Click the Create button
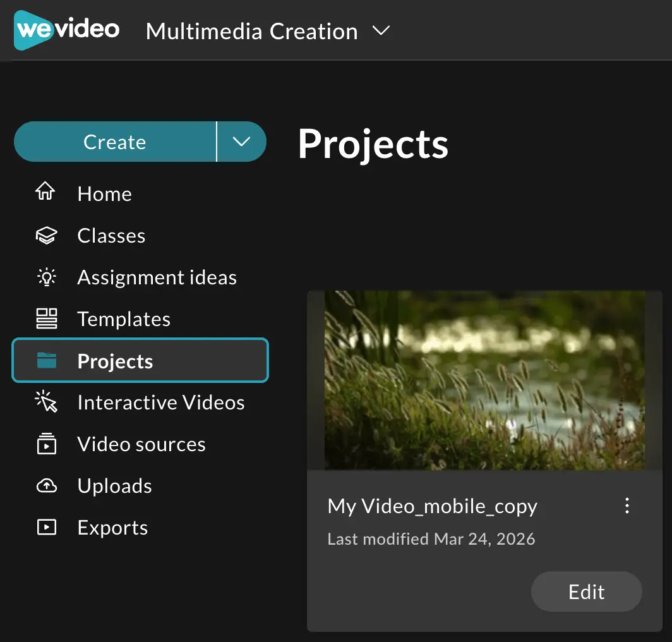Image resolution: width=672 pixels, height=642 pixels. (115, 142)
